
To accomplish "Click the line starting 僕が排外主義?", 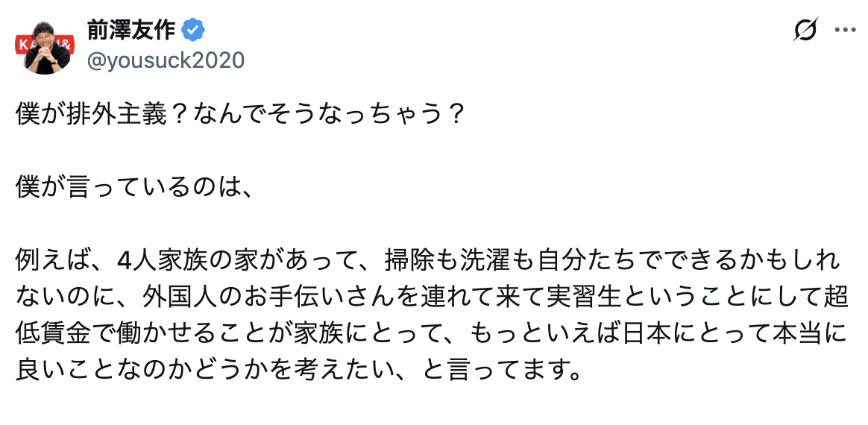I will pyautogui.click(x=239, y=115).
